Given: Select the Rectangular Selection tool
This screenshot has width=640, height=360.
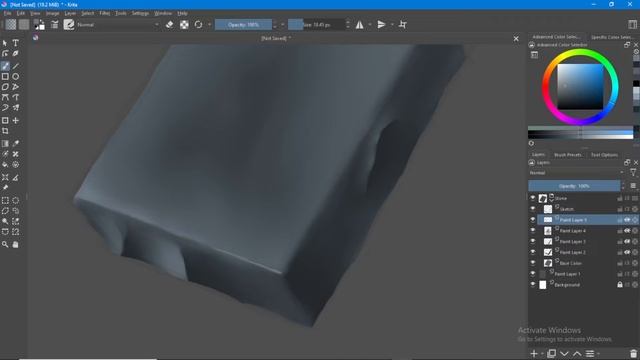Looking at the screenshot, I should tap(5, 200).
